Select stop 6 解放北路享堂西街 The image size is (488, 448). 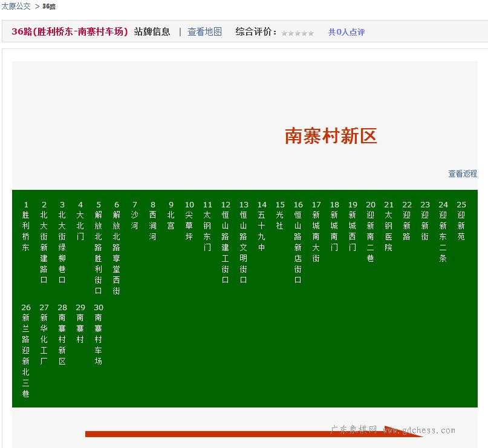pyautogui.click(x=116, y=248)
